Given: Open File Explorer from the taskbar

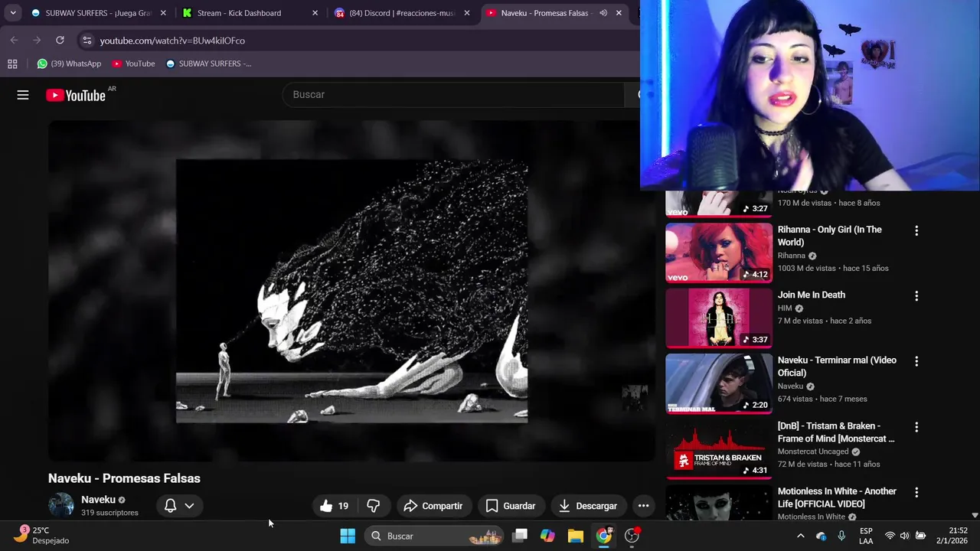Looking at the screenshot, I should click(x=576, y=536).
